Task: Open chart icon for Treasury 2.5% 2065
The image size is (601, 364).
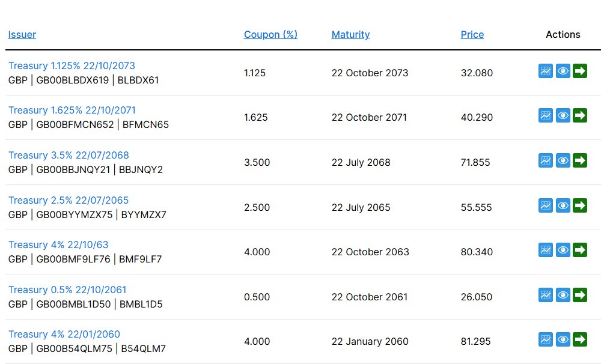Action: point(546,205)
